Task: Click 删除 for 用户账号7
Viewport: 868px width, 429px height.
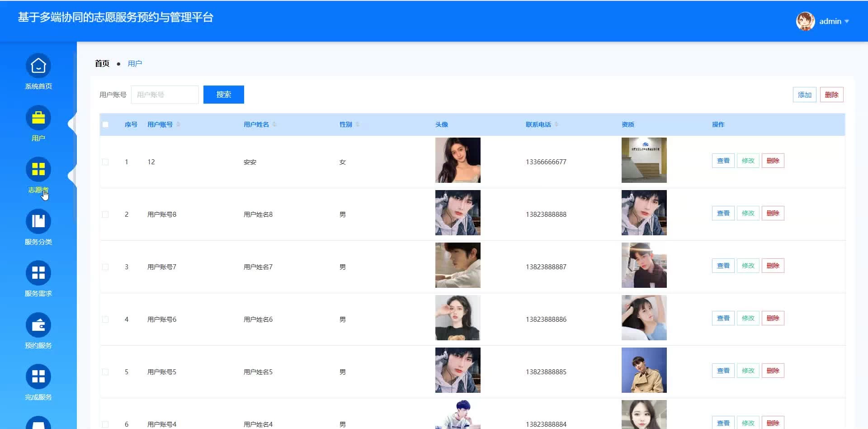Action: [x=773, y=266]
